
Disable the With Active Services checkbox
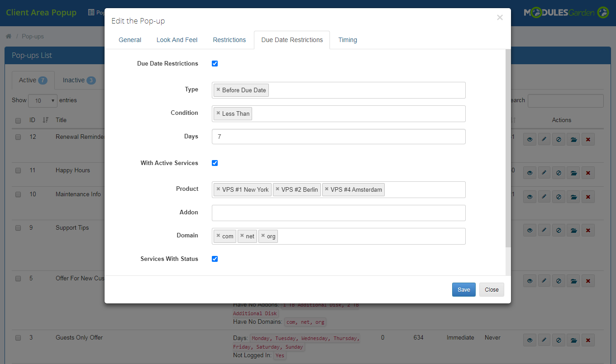point(215,163)
